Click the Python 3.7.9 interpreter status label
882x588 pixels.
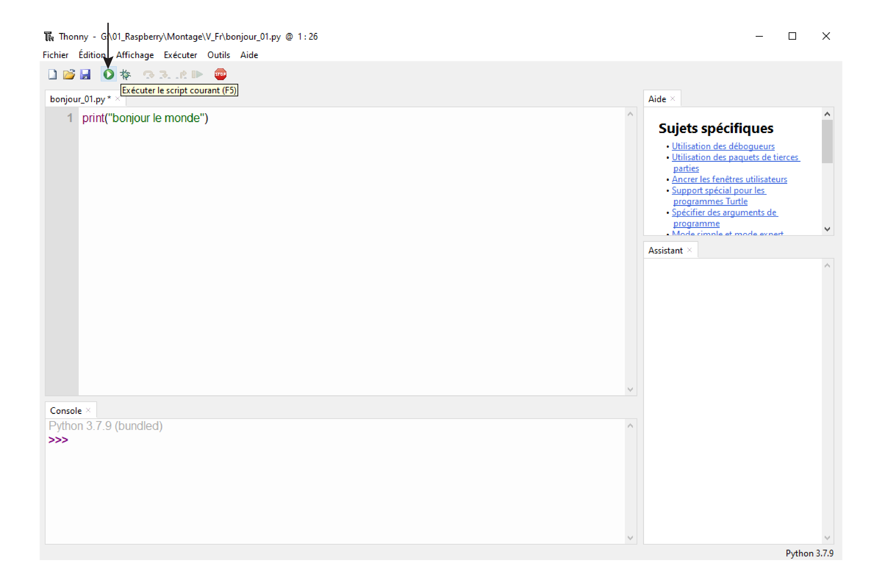(809, 553)
